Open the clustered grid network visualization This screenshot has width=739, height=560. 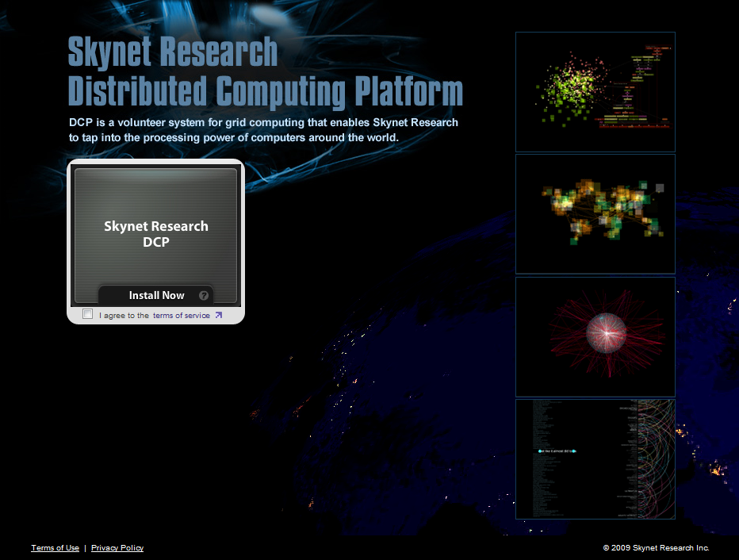click(595, 213)
